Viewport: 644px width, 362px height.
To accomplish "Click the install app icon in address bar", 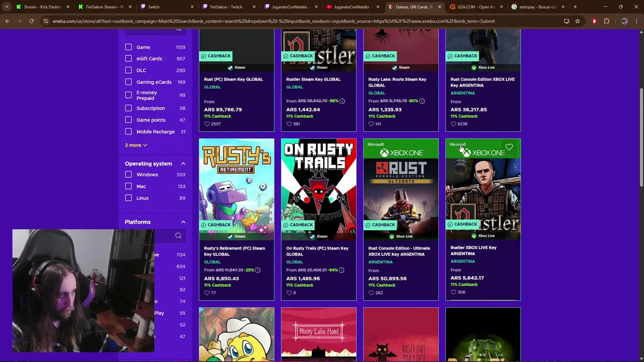I will (x=567, y=21).
